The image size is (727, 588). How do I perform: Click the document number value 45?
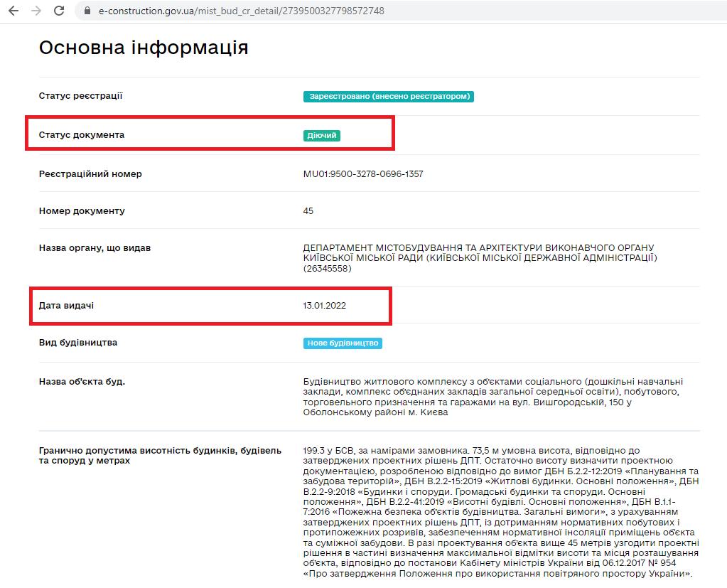pos(308,211)
